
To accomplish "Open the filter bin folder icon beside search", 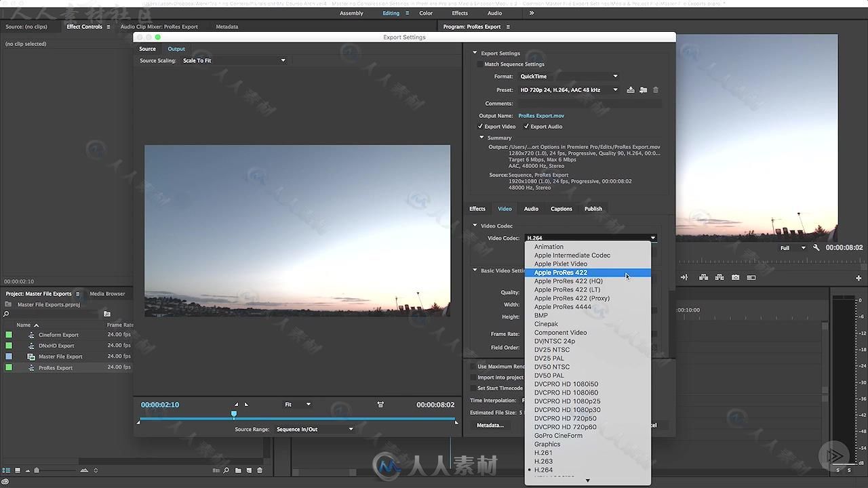I will (x=106, y=314).
